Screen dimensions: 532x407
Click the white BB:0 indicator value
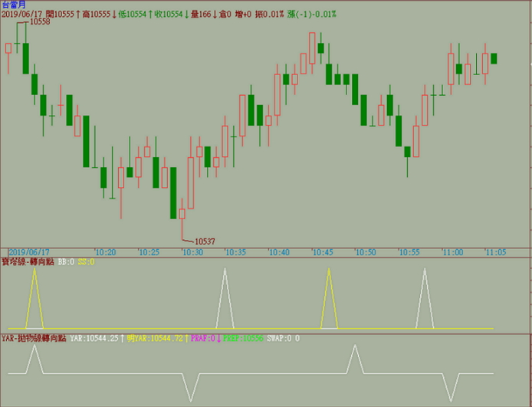pyautogui.click(x=67, y=262)
